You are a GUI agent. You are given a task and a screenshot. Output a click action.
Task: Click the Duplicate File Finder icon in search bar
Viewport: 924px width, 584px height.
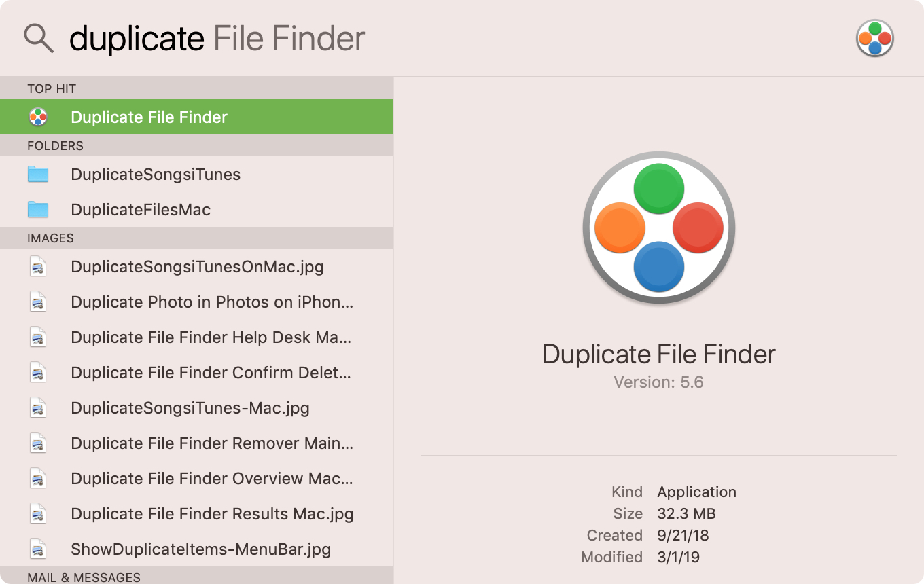tap(875, 38)
